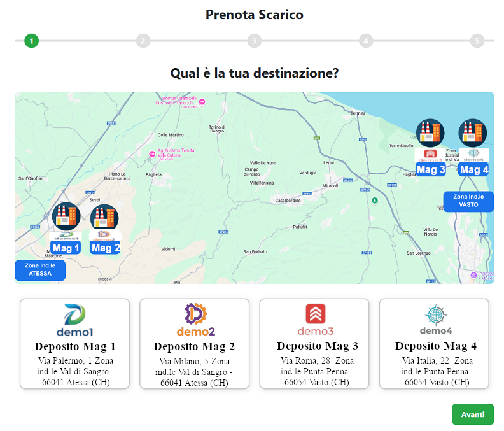The height and width of the screenshot is (431, 504).
Task: Select the blue Mag 3 map label
Action: [x=431, y=169]
